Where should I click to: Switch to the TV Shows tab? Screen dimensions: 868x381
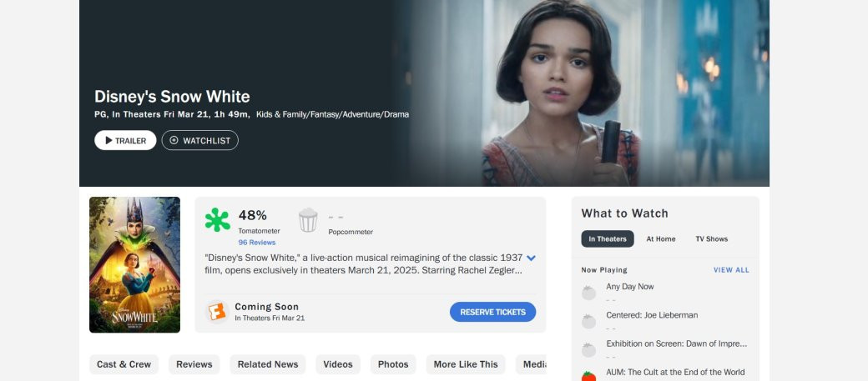[711, 239]
